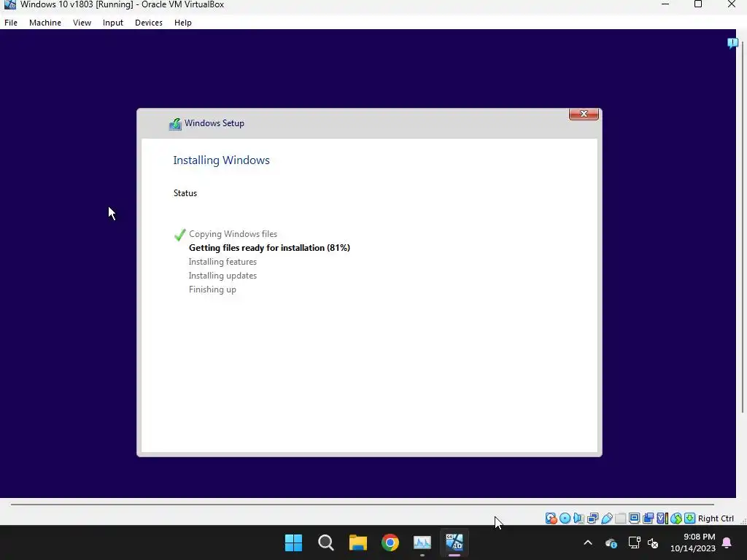747x560 pixels.
Task: Click the display indicator icon
Action: (634, 518)
